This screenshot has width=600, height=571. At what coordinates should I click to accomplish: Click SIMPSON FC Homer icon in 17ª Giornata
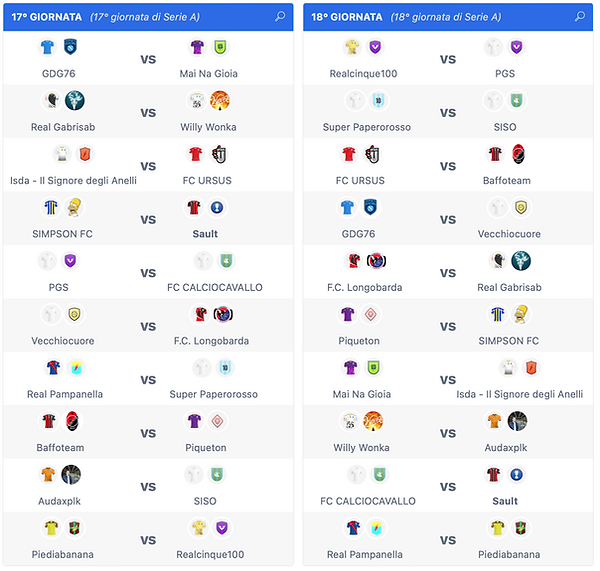click(73, 207)
